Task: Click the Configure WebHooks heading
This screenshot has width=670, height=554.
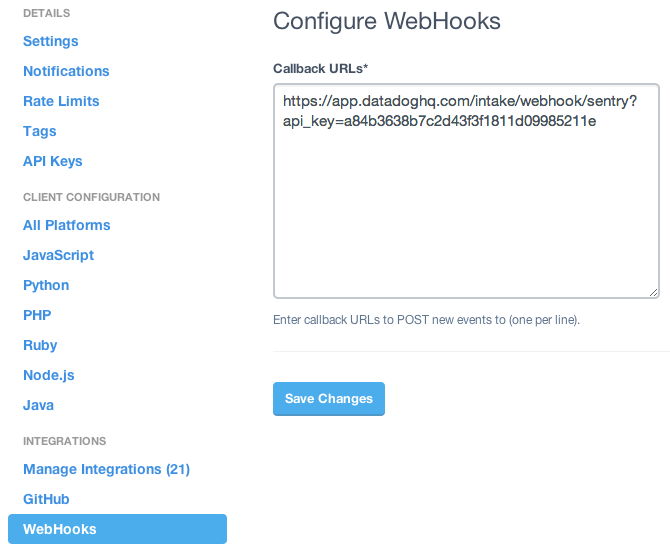Action: coord(387,21)
